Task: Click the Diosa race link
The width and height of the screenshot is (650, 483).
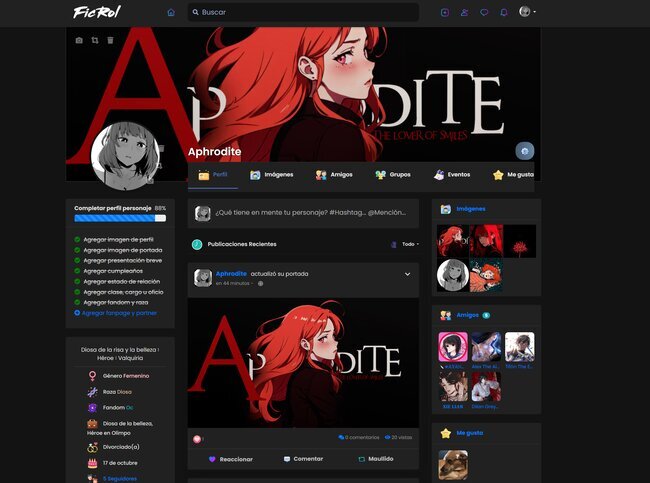Action: pyautogui.click(x=124, y=392)
